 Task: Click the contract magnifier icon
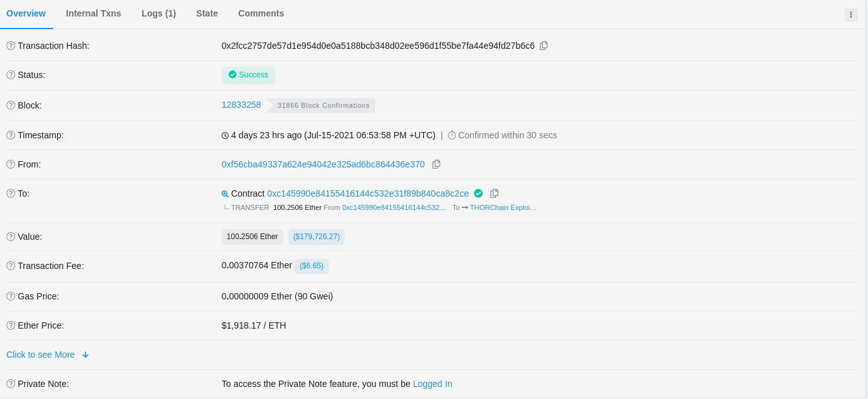[x=225, y=194]
